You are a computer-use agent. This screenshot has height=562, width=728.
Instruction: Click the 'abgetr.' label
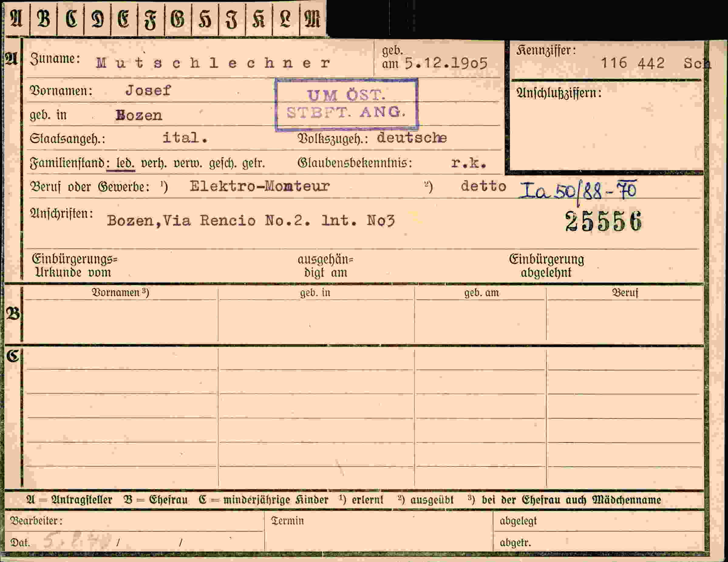click(x=515, y=542)
